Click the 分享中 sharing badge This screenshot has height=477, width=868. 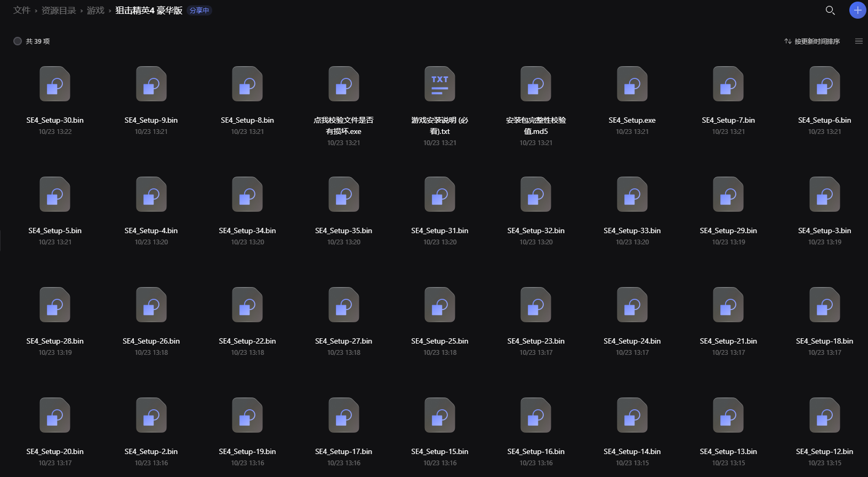click(199, 10)
